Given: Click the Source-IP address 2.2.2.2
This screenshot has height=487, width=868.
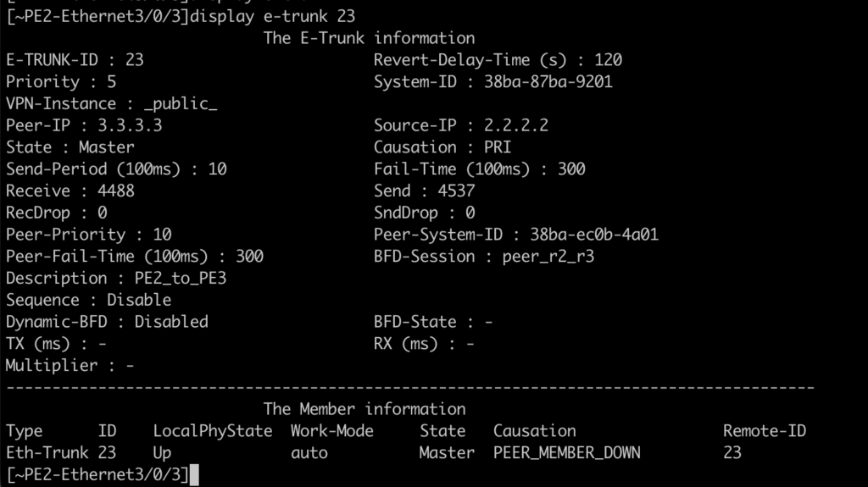Looking at the screenshot, I should [x=515, y=125].
